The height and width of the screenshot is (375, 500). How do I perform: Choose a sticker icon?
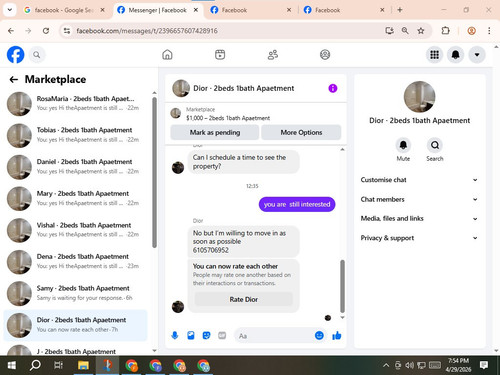point(207,335)
